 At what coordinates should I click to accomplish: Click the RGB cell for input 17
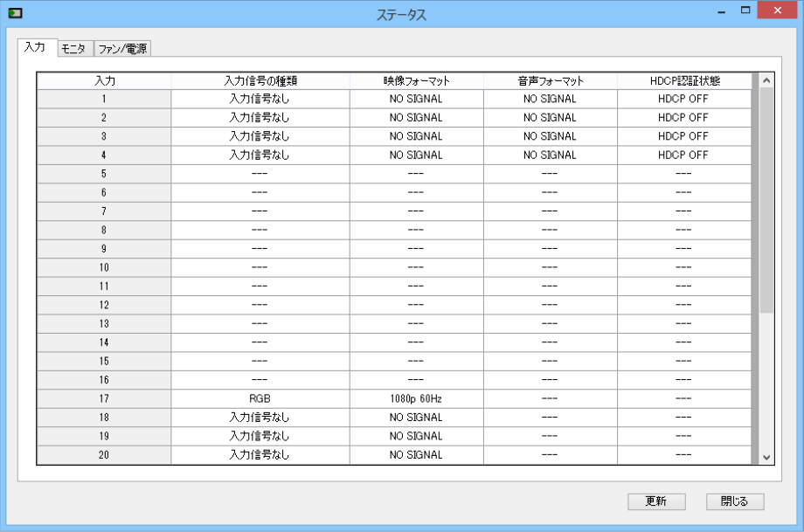[x=260, y=398]
